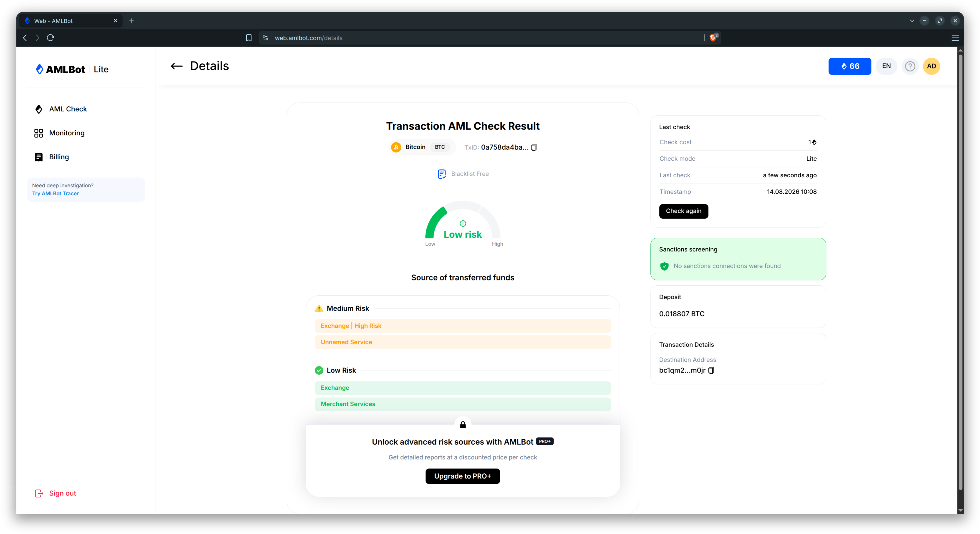This screenshot has height=534, width=980.
Task: Click the Medium Risk warning triangle icon
Action: tap(319, 309)
